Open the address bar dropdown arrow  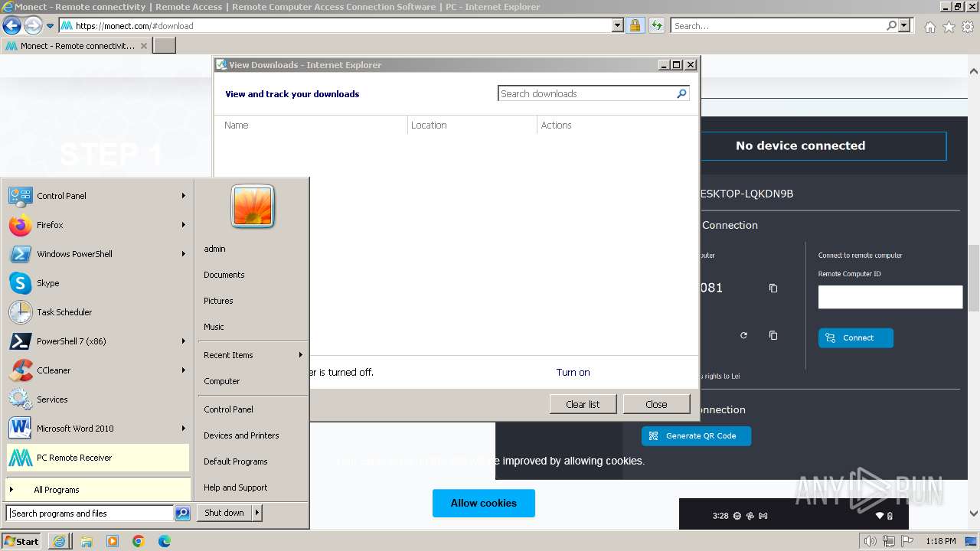coord(618,25)
